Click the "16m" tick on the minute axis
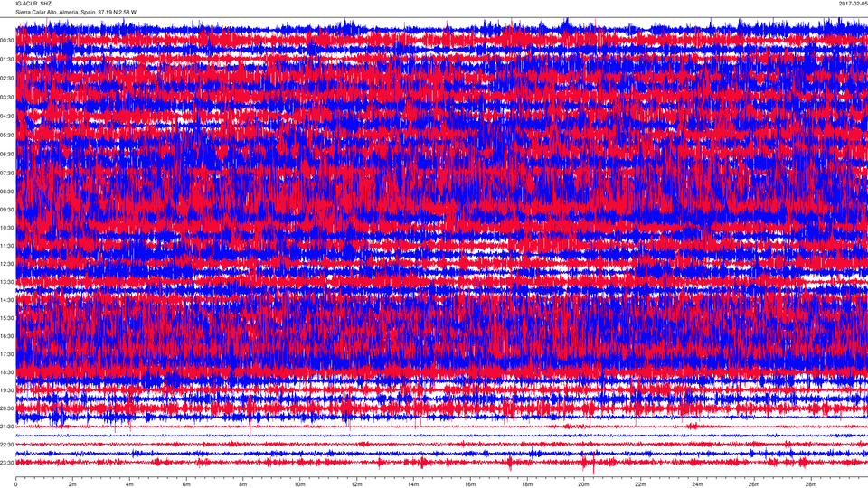This screenshot has width=868, height=488. coord(470,484)
